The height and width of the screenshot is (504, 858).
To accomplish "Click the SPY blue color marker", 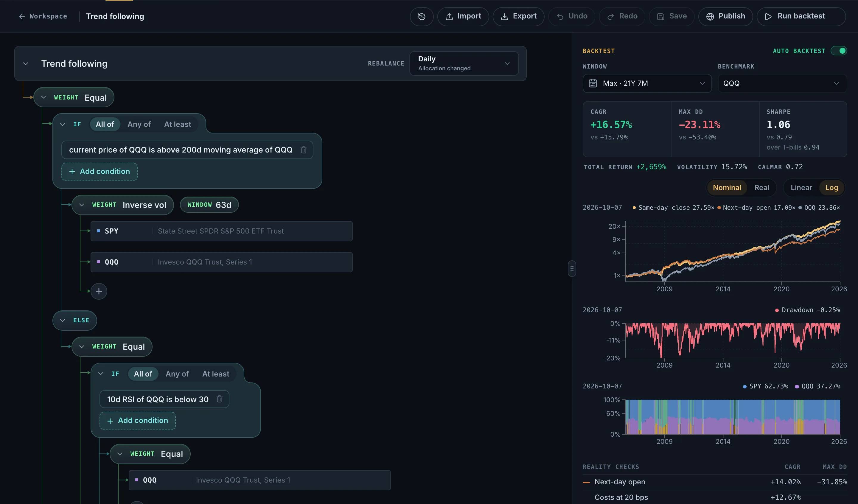I will (x=98, y=231).
